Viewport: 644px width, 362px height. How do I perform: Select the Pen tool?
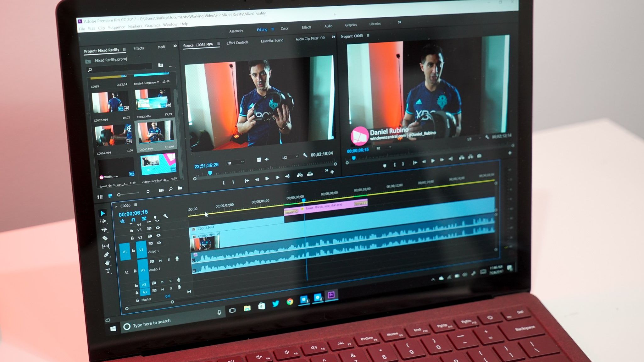pyautogui.click(x=106, y=255)
